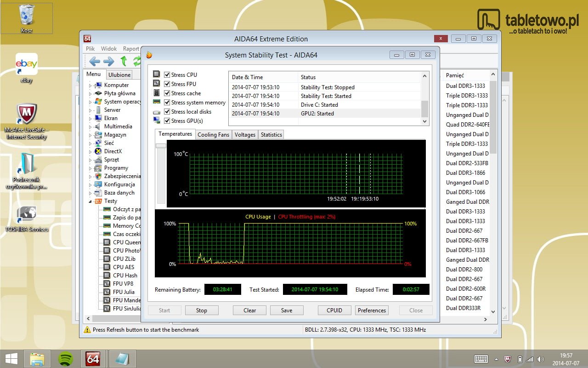This screenshot has width=588, height=368.
Task: Expand the Multimedia tree node
Action: (x=90, y=126)
